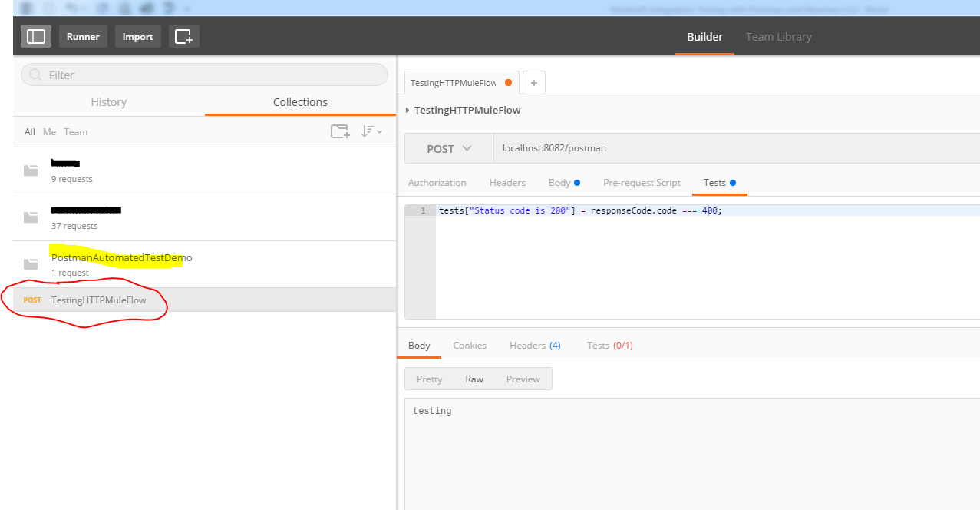Open the POST method dropdown
Viewport: 980px width, 510px height.
pyautogui.click(x=449, y=148)
